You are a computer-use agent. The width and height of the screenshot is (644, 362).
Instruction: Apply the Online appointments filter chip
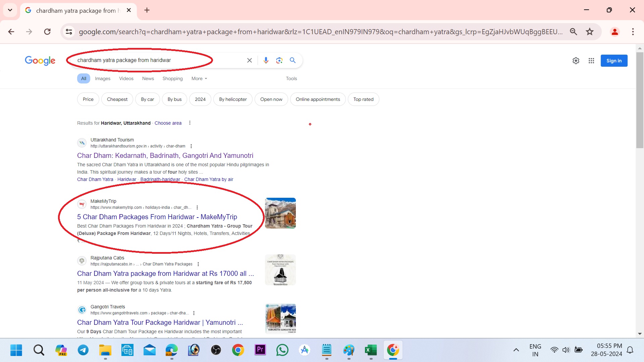pyautogui.click(x=318, y=99)
